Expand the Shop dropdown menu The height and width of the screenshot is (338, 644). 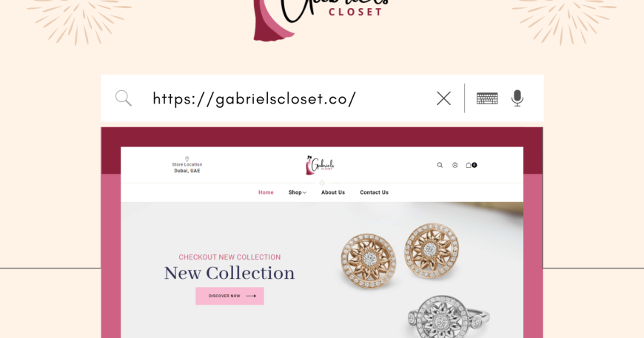[x=297, y=192]
